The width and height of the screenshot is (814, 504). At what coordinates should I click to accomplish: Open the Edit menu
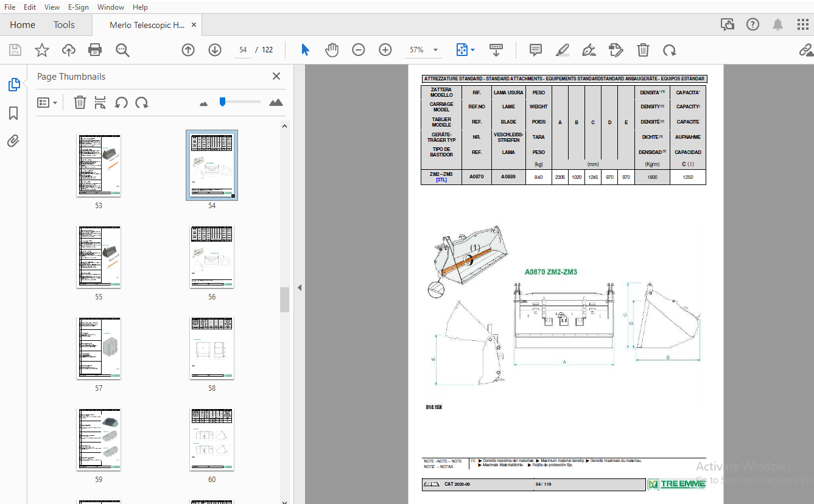(x=29, y=7)
